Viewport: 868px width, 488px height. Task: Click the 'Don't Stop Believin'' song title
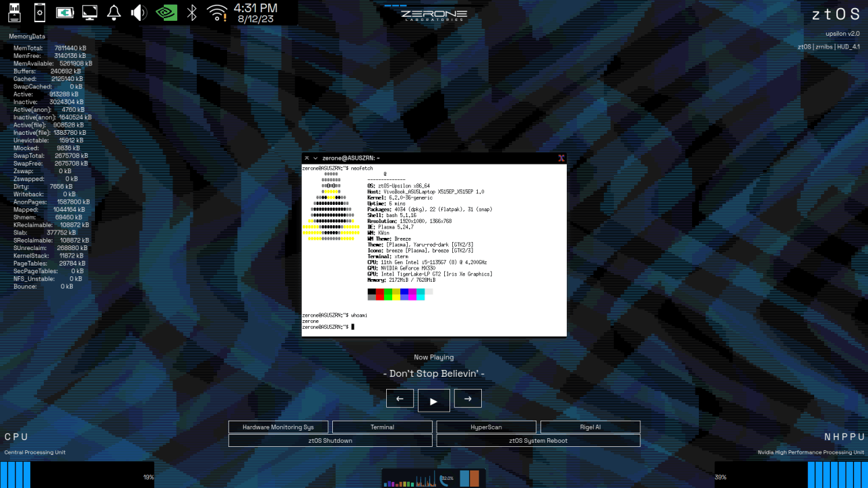pos(434,373)
